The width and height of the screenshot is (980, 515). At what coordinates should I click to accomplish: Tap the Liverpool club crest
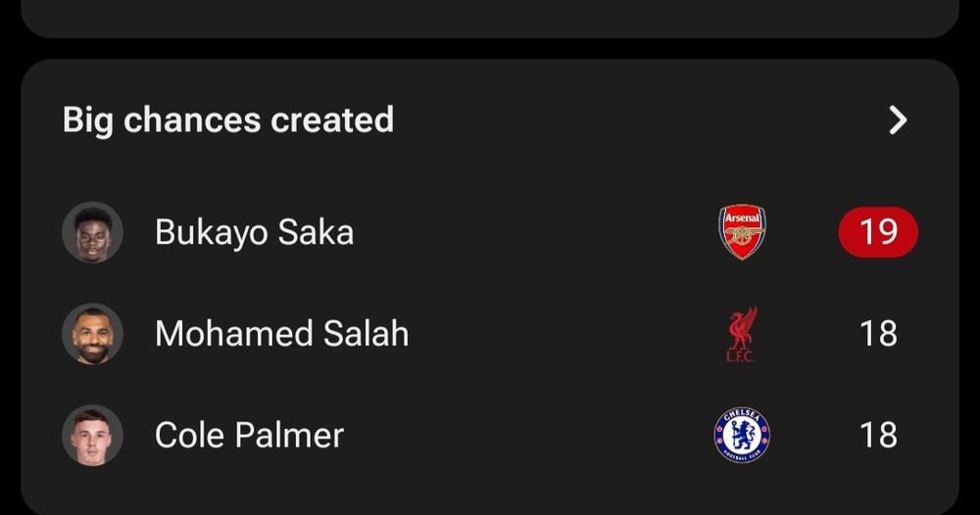742,334
